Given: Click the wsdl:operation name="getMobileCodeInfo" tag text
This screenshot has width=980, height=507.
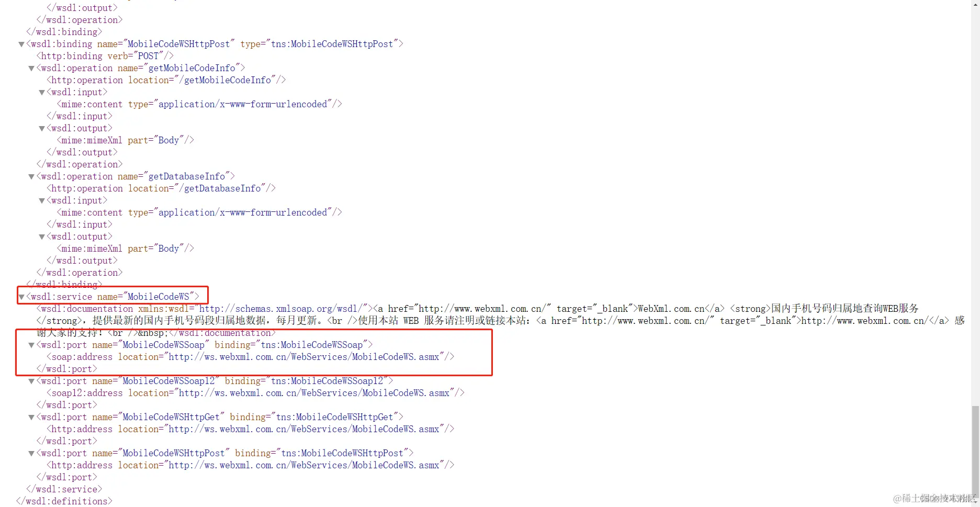Looking at the screenshot, I should click(x=141, y=68).
